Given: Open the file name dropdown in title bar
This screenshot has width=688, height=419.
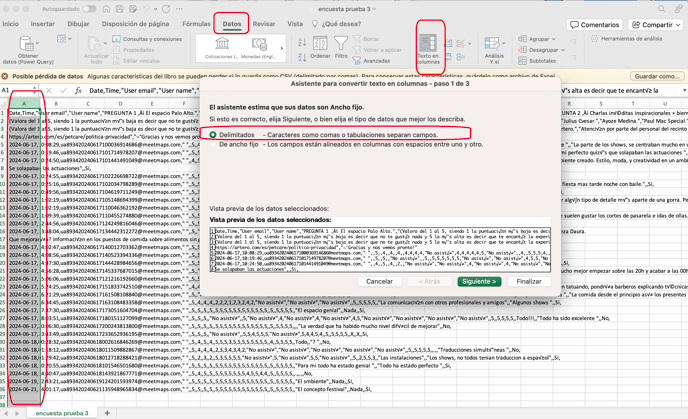Looking at the screenshot, I should 374,9.
